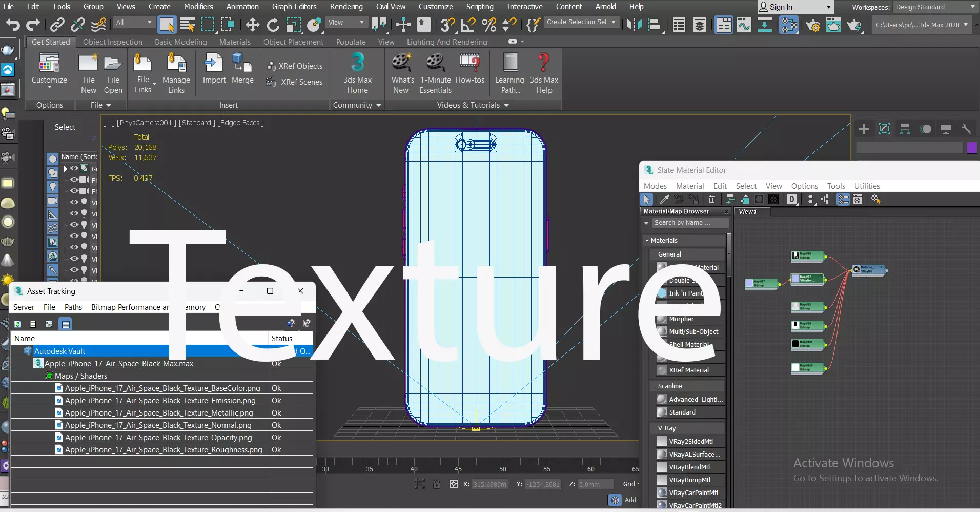
Task: Click the Search by Name field
Action: tap(690, 223)
